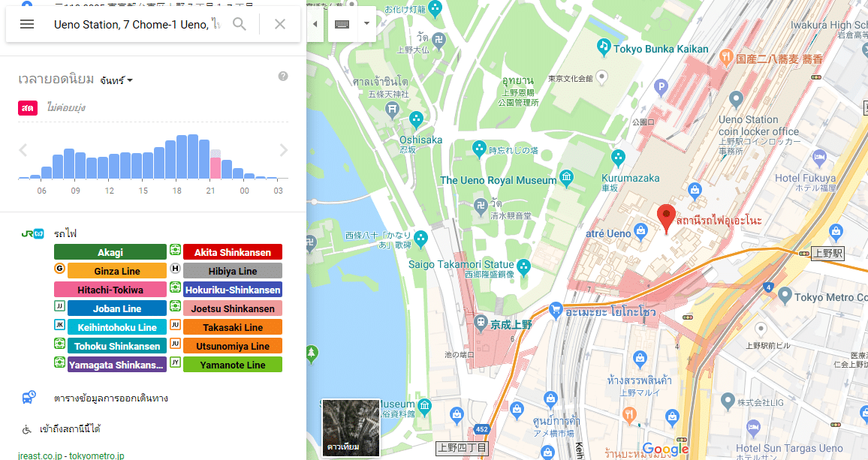Click the Yamagata Shinkansen label

pos(117,365)
